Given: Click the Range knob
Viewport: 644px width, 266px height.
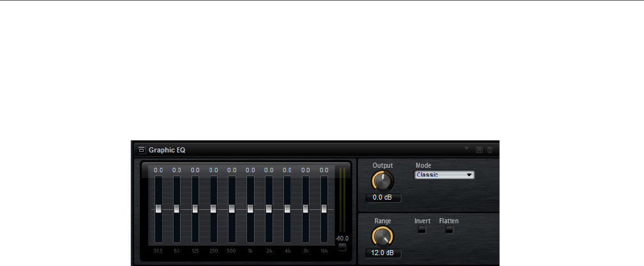Looking at the screenshot, I should (x=382, y=237).
